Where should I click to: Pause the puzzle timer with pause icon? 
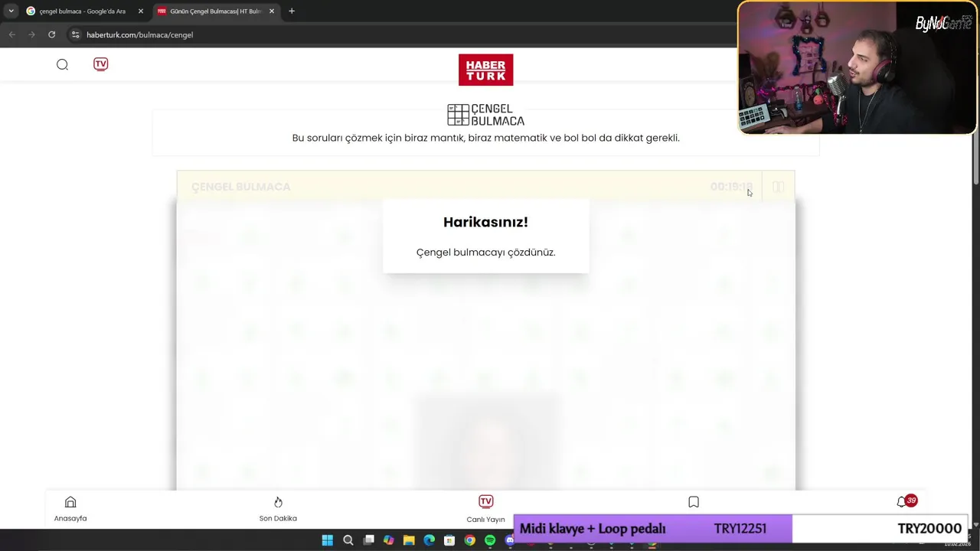778,187
